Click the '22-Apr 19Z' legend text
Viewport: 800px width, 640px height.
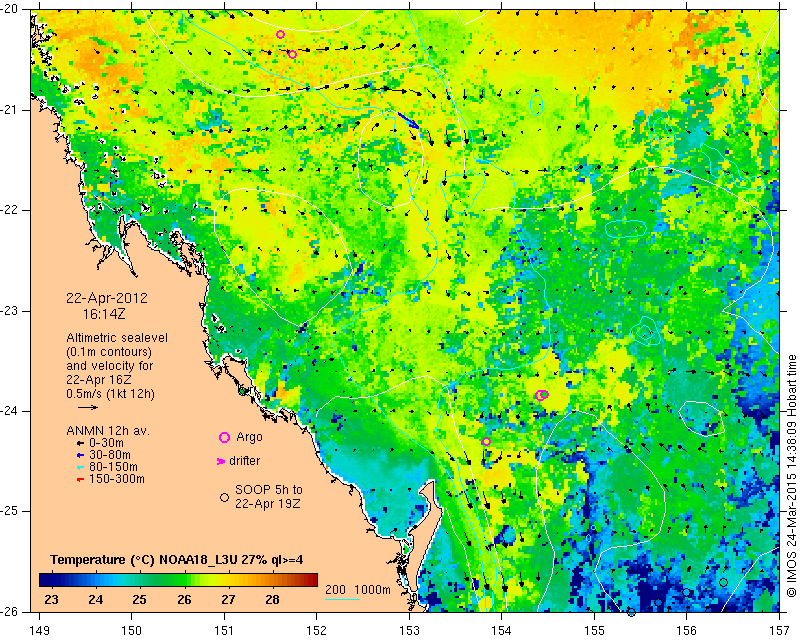pos(267,504)
